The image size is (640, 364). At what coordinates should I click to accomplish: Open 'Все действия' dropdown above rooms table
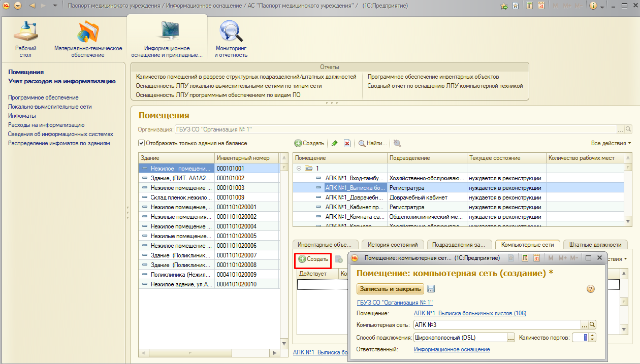(611, 143)
